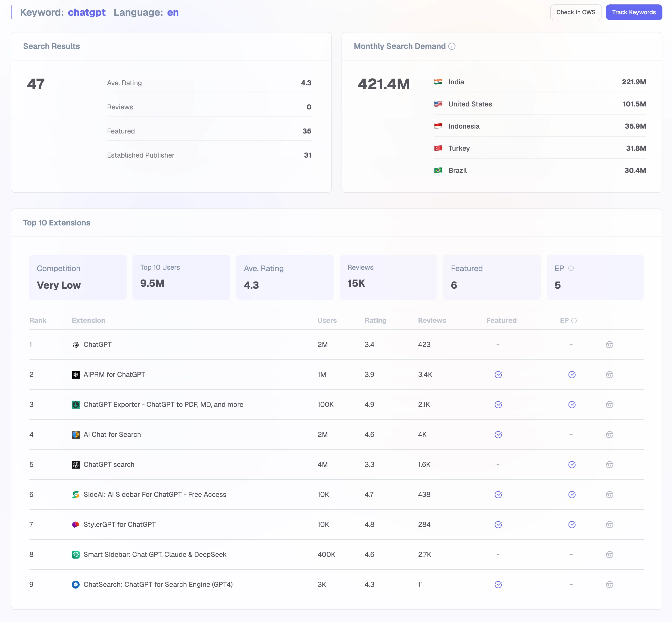
Task: Click the EP checkmark in the SideAI row
Action: point(572,494)
